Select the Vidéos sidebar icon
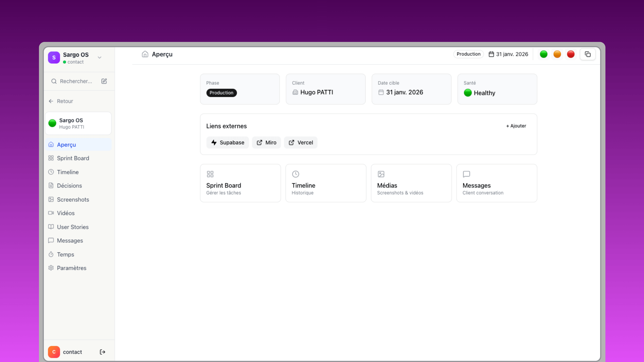Screen dimensions: 644x362 point(51,213)
